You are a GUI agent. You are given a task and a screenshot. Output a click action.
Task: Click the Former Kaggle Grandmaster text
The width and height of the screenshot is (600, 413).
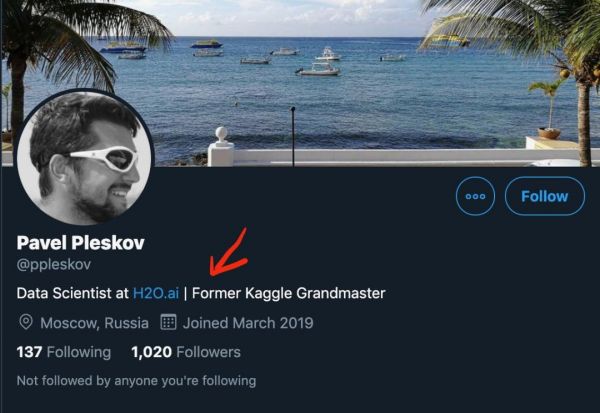289,293
